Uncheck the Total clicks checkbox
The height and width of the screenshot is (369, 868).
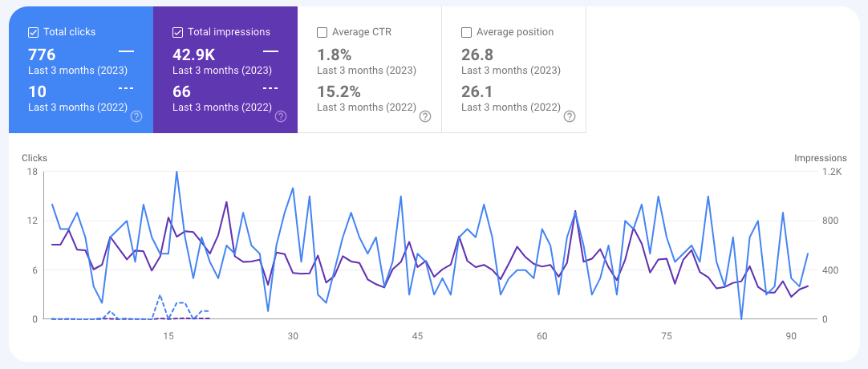pyautogui.click(x=34, y=32)
